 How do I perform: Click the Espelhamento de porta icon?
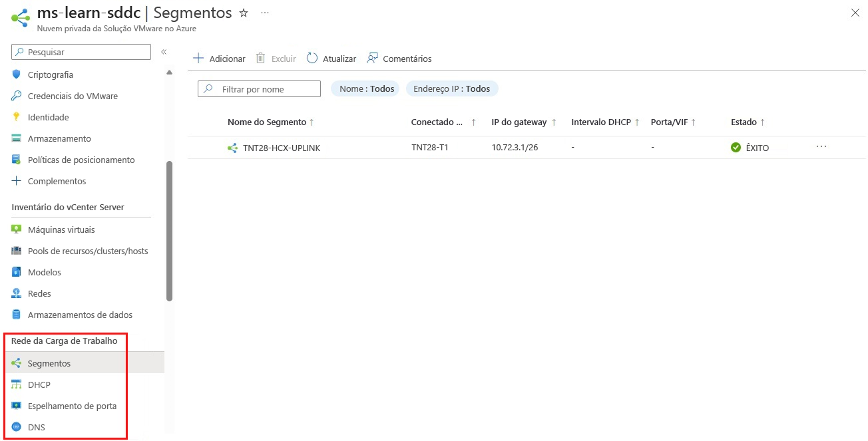(x=17, y=406)
